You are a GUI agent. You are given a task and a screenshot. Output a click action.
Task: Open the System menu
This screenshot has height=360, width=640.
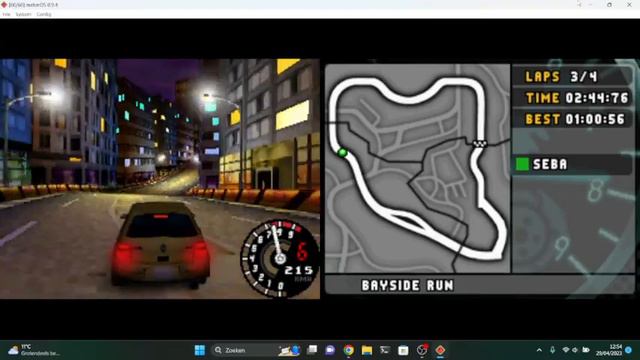pyautogui.click(x=23, y=14)
